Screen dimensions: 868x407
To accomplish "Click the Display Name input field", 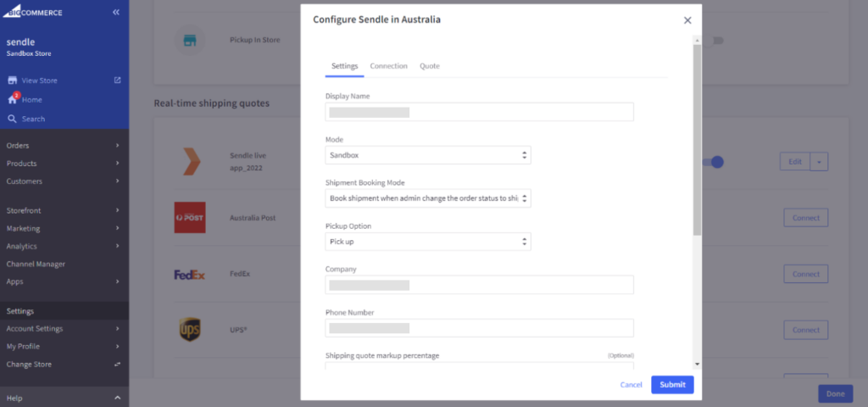I will [479, 112].
